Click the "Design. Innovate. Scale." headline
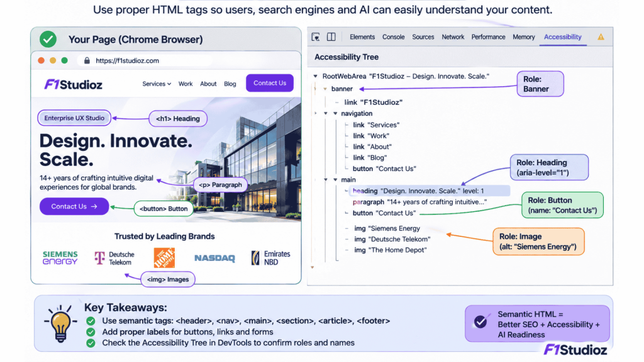 [x=116, y=150]
